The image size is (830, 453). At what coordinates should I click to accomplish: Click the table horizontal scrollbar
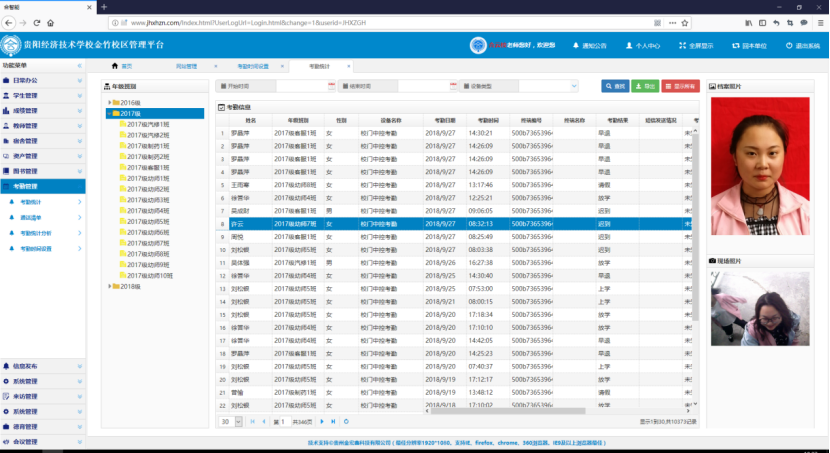(x=508, y=411)
